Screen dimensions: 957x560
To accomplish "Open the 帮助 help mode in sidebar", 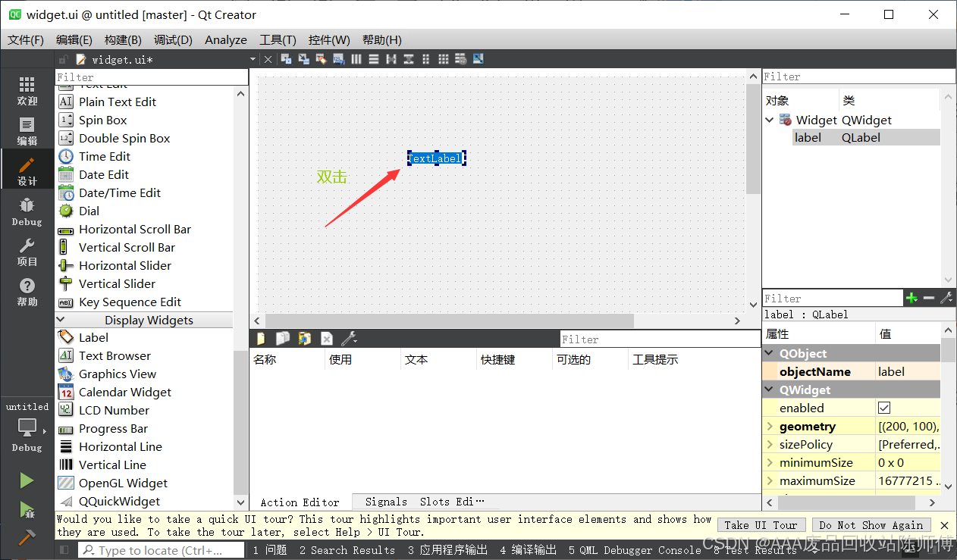I will click(27, 292).
